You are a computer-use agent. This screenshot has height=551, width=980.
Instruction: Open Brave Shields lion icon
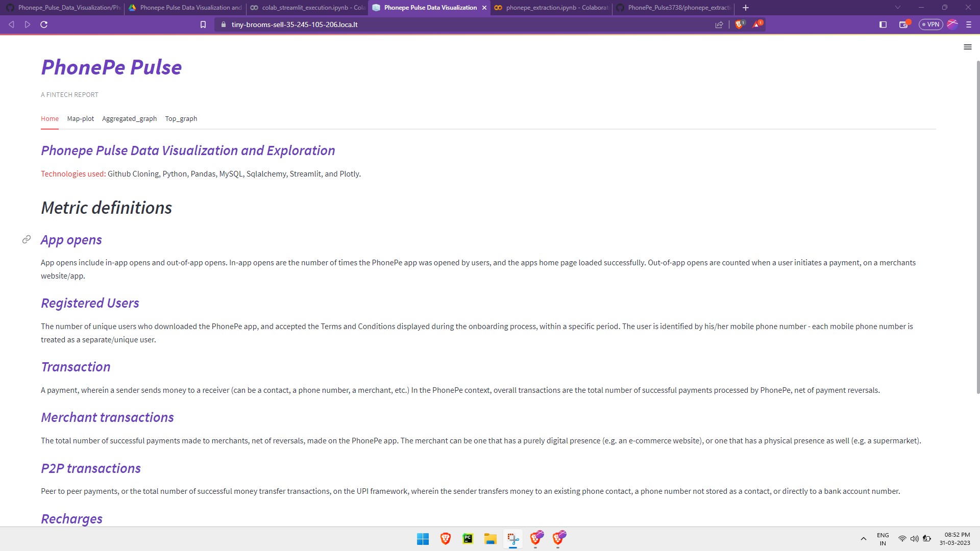739,24
